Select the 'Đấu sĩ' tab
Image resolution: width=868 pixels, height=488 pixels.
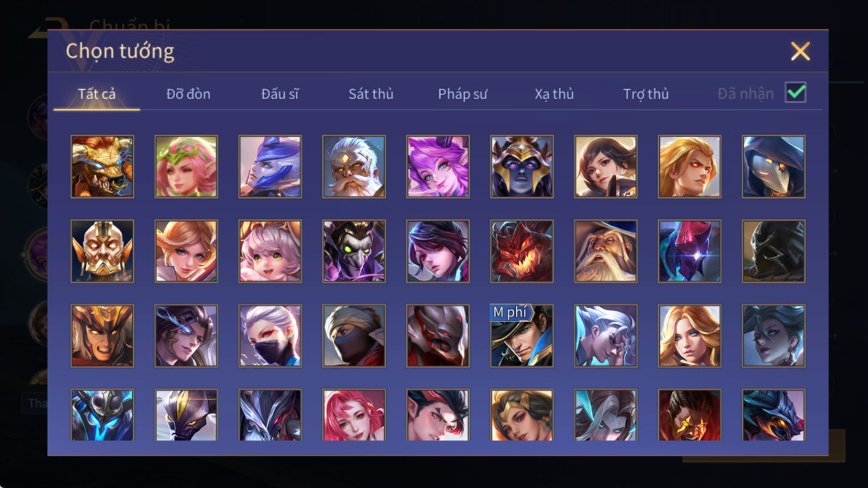(x=280, y=93)
